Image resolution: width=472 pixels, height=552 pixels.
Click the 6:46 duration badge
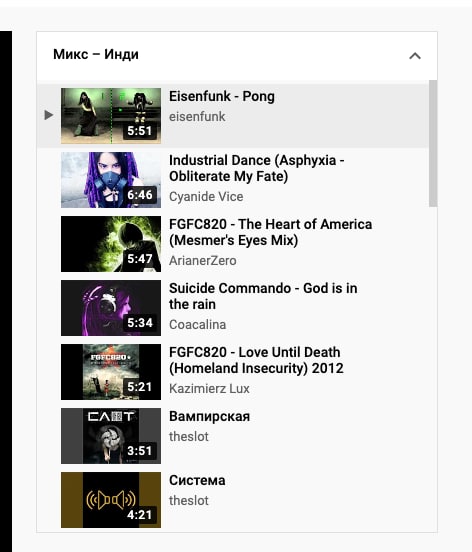[x=140, y=195]
